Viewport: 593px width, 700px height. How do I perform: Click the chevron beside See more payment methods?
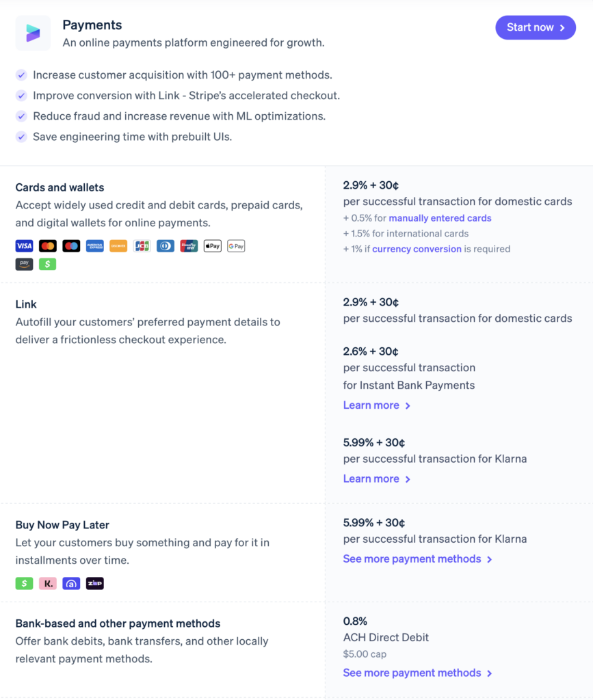click(x=490, y=558)
